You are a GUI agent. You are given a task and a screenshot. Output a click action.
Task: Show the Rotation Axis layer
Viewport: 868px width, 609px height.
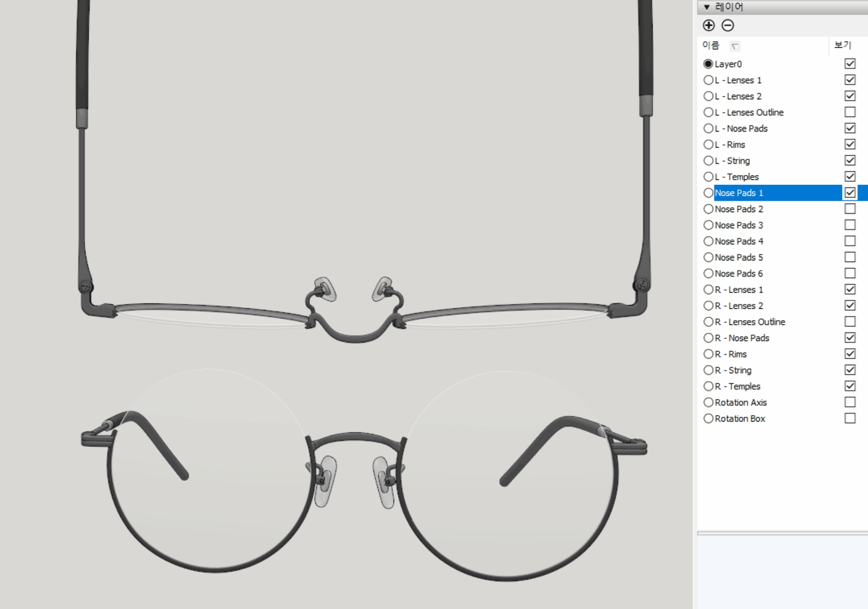click(850, 402)
